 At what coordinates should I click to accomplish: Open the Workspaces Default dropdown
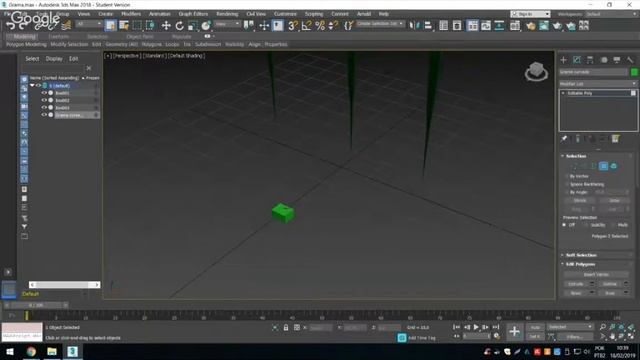point(611,14)
